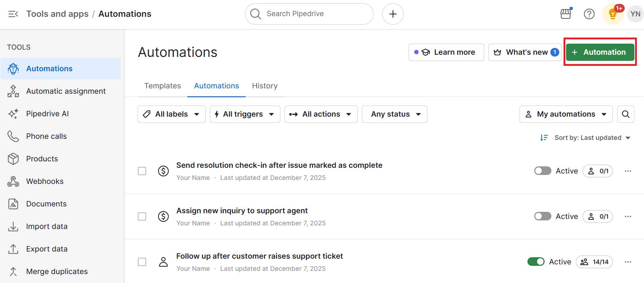Check the box for Assign new inquiry automation
The image size is (644, 283).
[142, 216]
